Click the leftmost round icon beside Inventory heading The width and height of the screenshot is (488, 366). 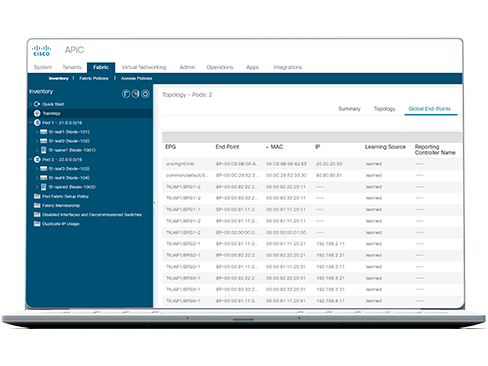click(126, 94)
